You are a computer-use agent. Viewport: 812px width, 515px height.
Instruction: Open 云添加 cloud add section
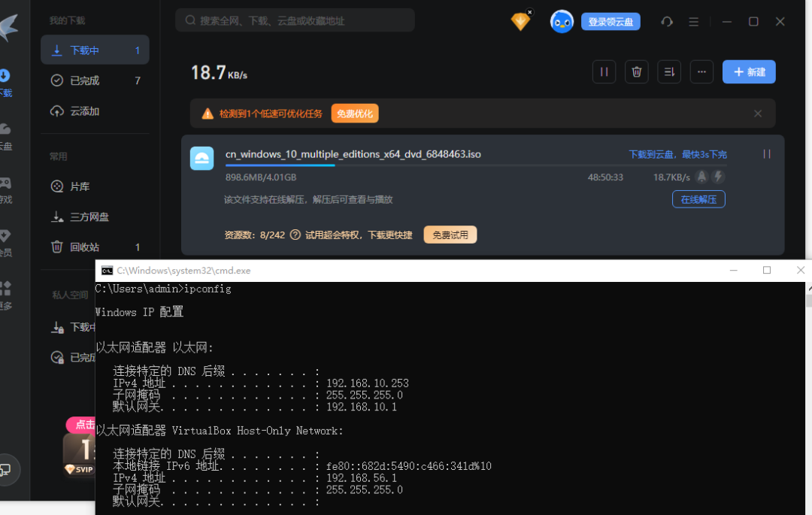click(x=95, y=111)
